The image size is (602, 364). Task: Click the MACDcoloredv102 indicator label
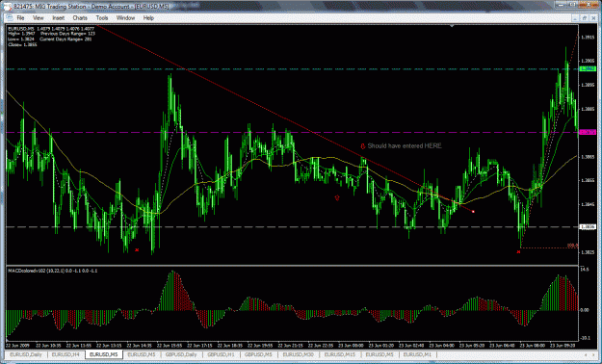pyautogui.click(x=53, y=271)
